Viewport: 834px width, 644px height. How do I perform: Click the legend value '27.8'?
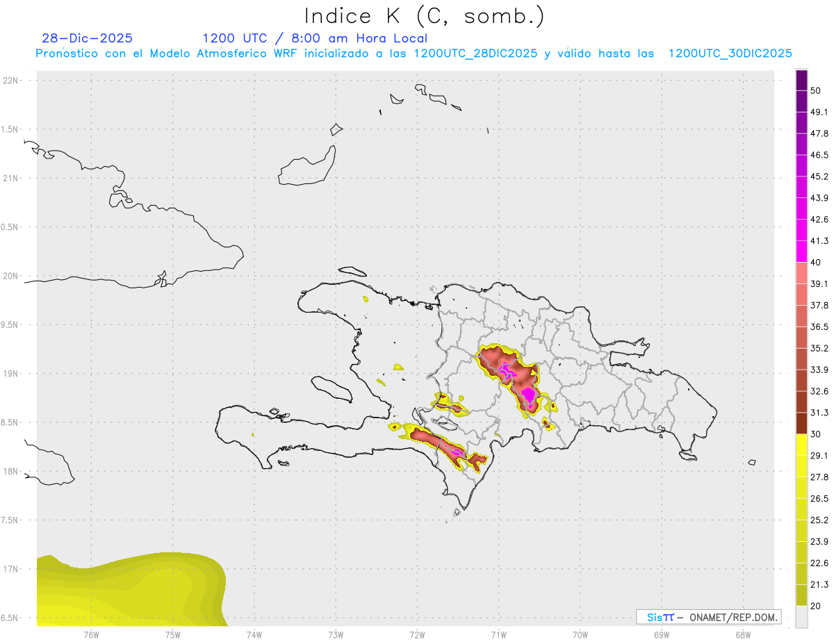(819, 477)
